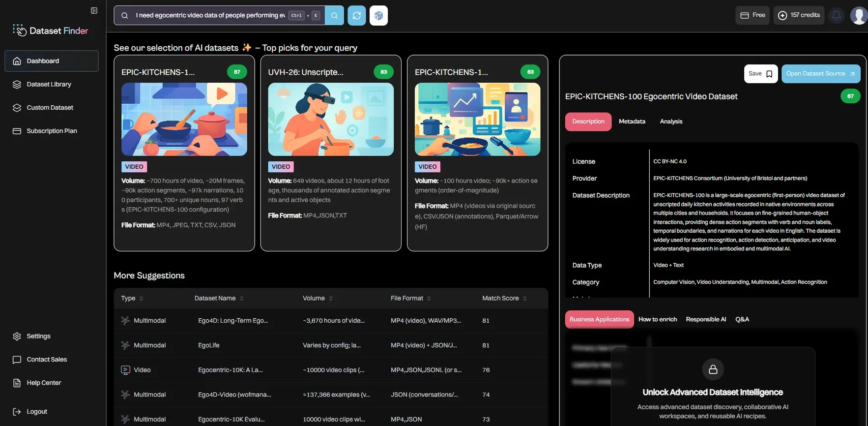
Task: Sort table by Dataset Name arrows
Action: (x=241, y=298)
